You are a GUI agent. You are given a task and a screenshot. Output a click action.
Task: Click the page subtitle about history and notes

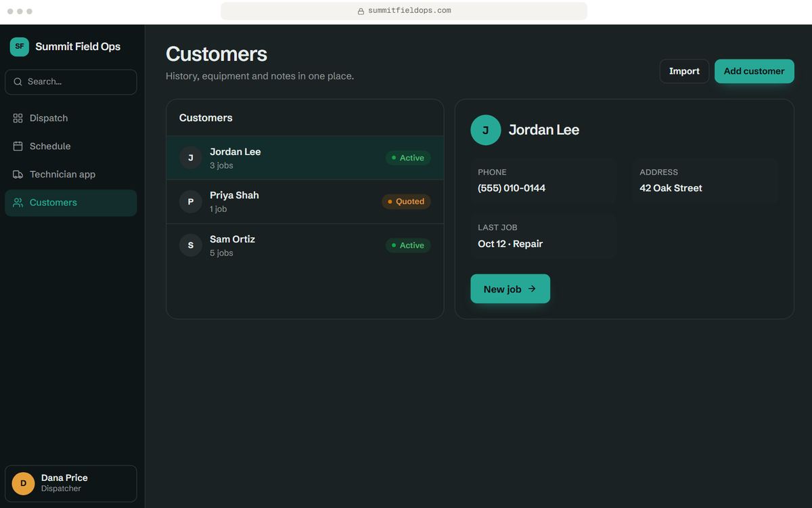(x=260, y=76)
